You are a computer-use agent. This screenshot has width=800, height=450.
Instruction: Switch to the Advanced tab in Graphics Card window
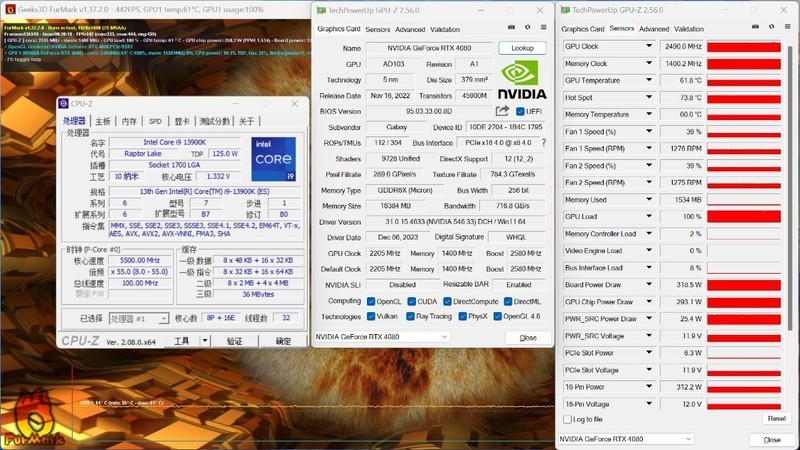click(x=409, y=30)
